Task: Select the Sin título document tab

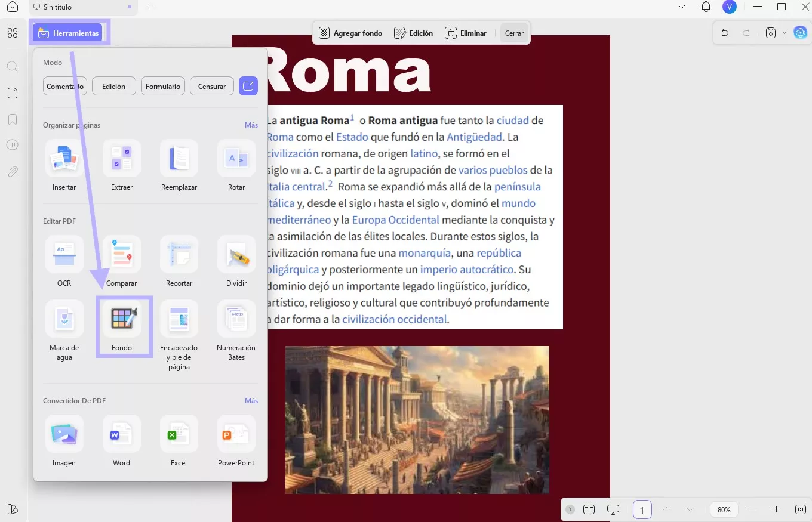Action: 82,7
